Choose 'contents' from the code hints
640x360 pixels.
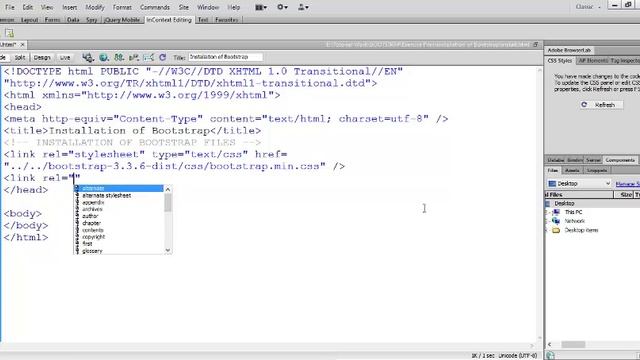119,230
